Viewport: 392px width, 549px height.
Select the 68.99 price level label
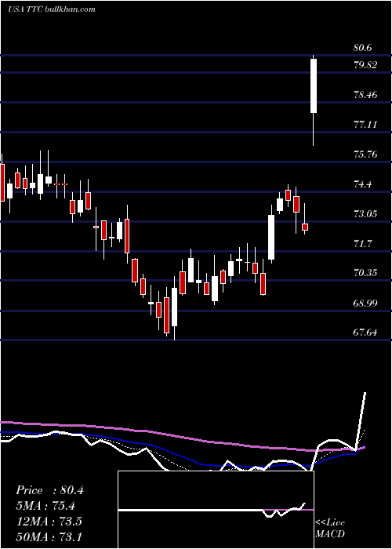coord(365,303)
